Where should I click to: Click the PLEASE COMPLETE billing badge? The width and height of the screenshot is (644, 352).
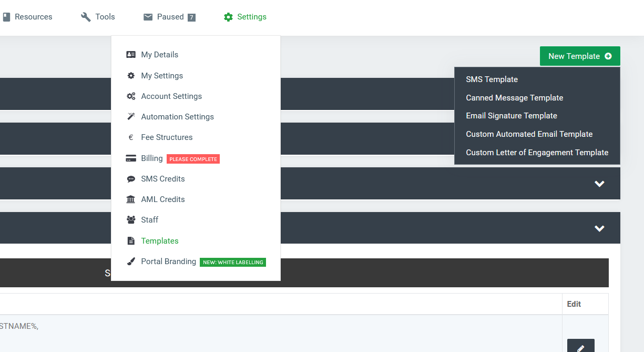click(193, 159)
